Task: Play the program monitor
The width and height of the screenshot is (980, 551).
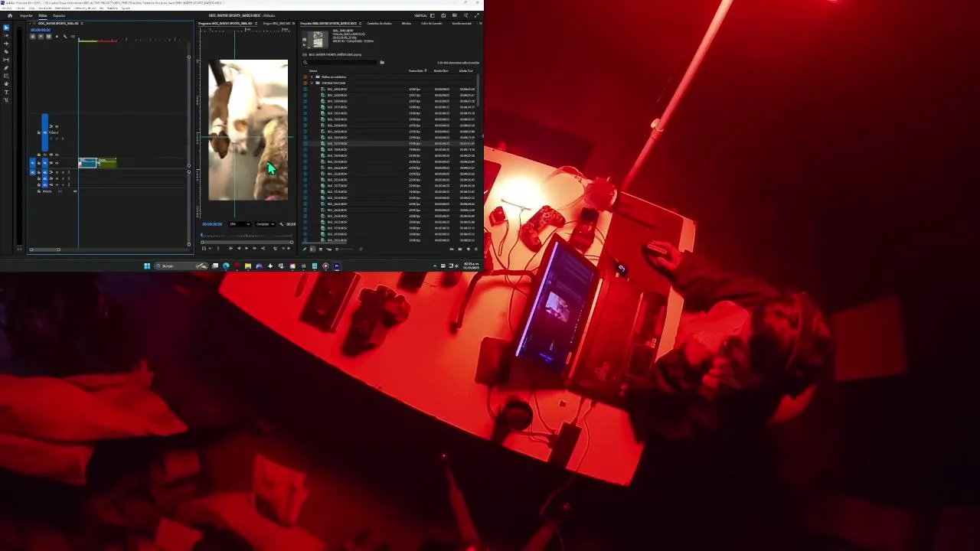Action: 247,248
